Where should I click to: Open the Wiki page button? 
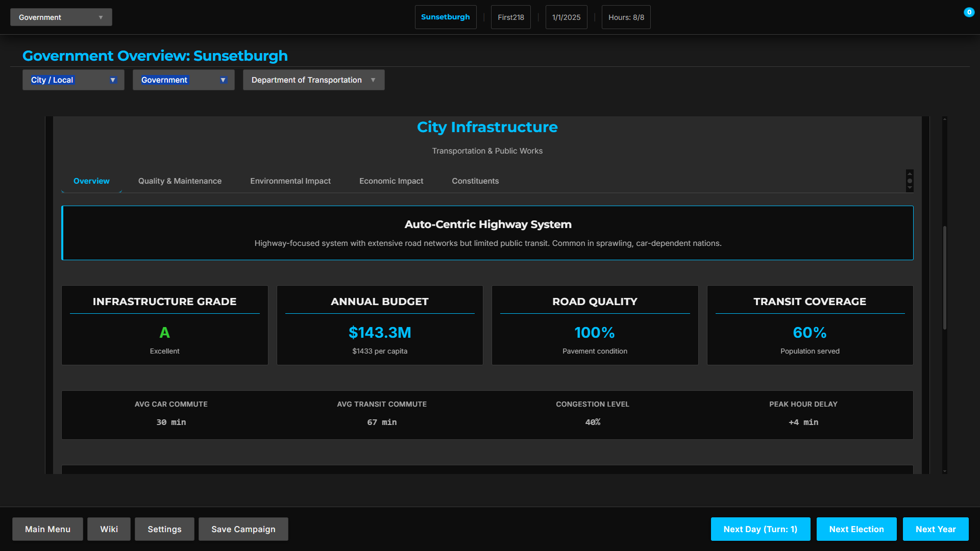tap(109, 529)
